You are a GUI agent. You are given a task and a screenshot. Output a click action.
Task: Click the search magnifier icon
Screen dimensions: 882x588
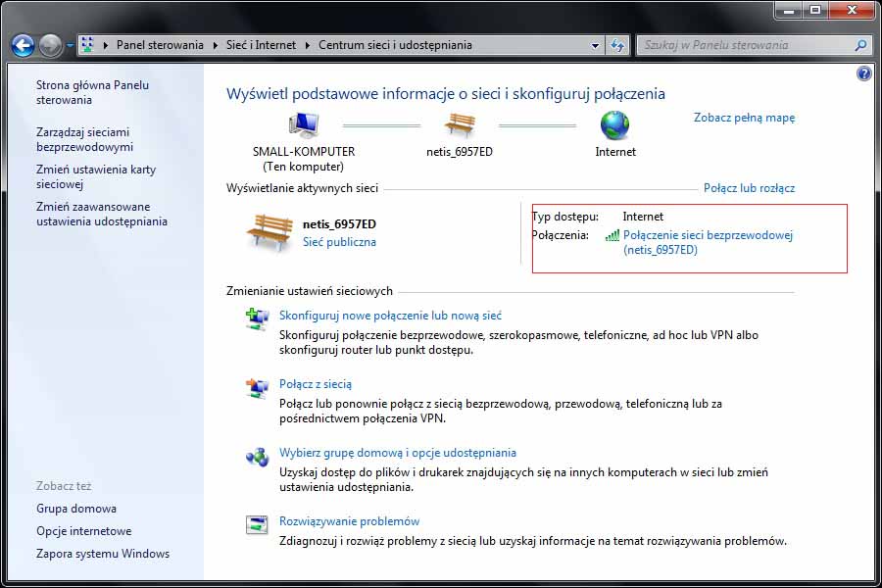[x=860, y=45]
